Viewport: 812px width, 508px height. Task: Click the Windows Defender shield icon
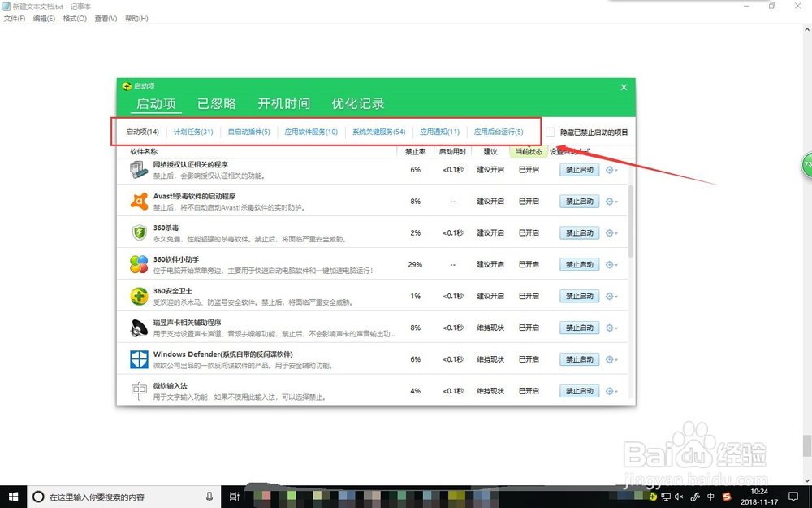(x=138, y=358)
